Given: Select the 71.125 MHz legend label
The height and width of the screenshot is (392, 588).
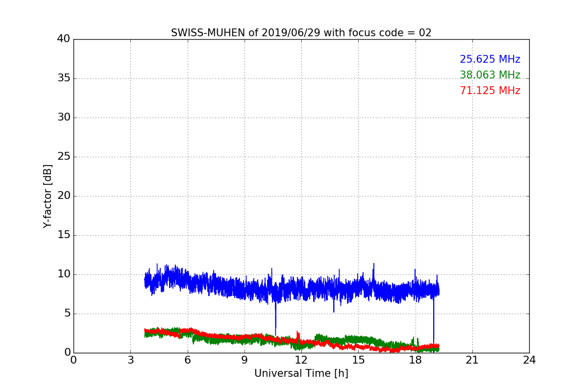Looking at the screenshot, I should (490, 91).
